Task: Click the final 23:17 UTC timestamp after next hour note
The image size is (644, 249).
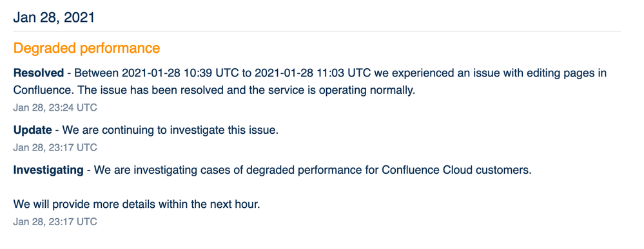Action: (x=55, y=222)
